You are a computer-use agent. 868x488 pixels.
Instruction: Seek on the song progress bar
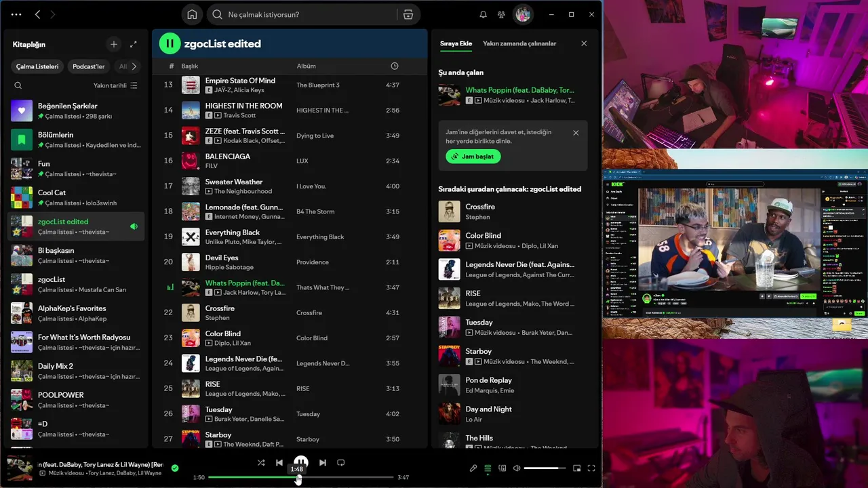point(301,477)
